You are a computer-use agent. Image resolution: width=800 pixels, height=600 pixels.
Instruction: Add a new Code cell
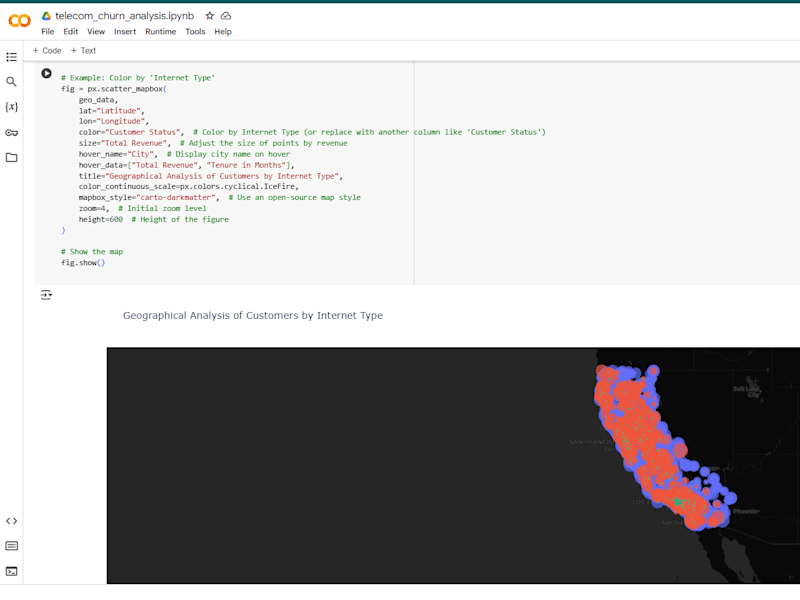pos(47,51)
